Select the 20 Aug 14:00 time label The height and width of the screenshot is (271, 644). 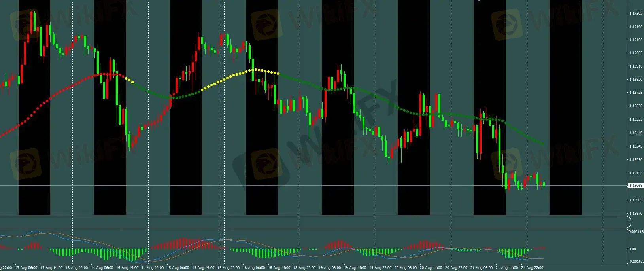coord(431,268)
